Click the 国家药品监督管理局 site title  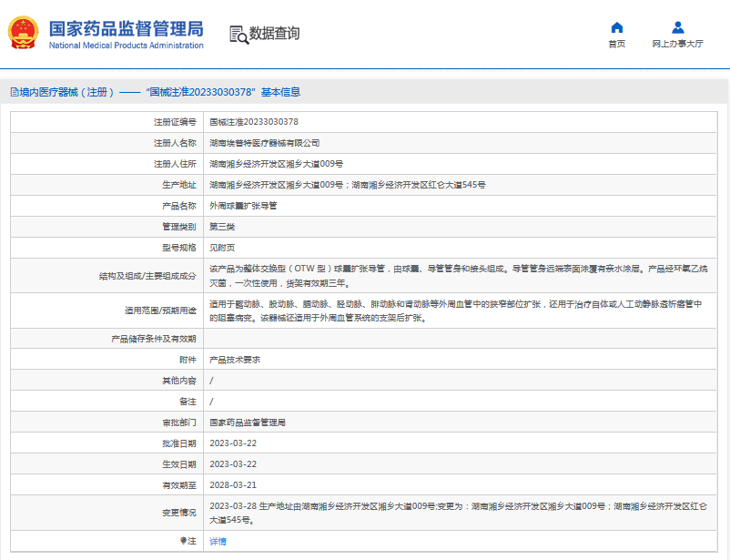tap(127, 28)
